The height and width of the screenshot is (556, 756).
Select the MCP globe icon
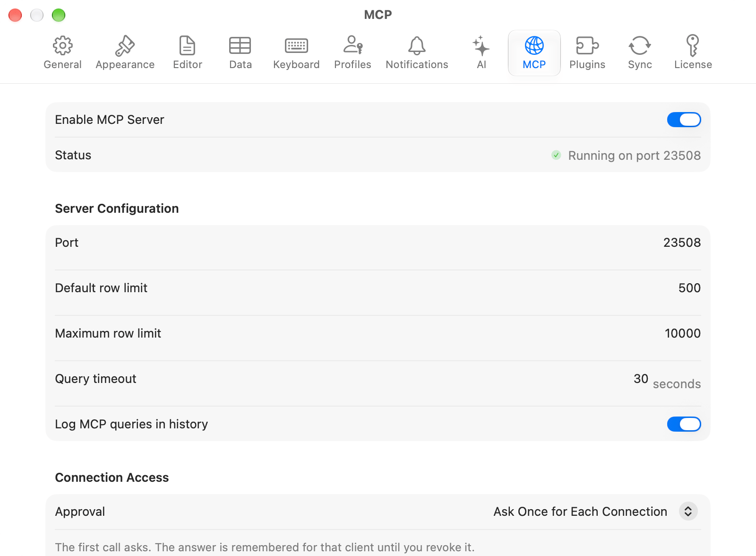pos(534,46)
